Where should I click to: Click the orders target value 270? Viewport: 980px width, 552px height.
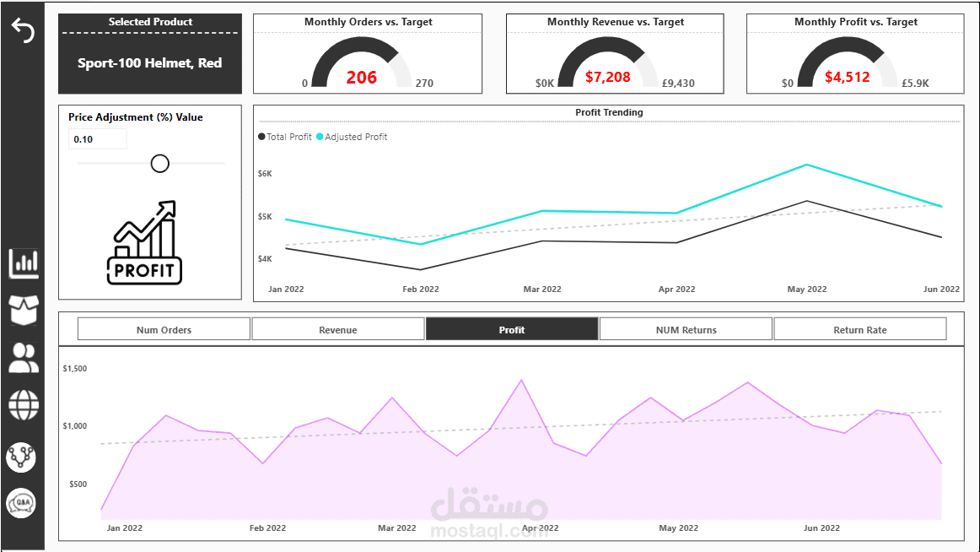point(424,84)
